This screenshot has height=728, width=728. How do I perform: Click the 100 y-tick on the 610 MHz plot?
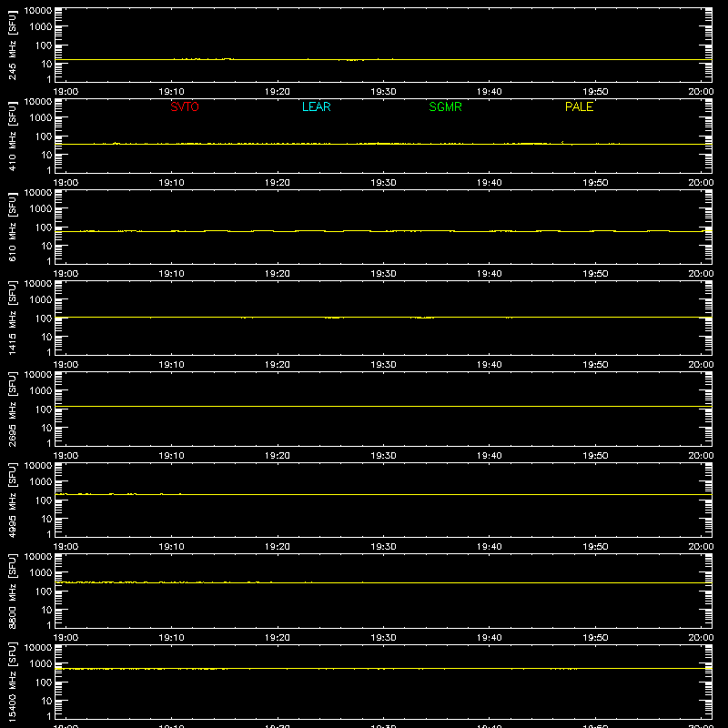click(44, 227)
